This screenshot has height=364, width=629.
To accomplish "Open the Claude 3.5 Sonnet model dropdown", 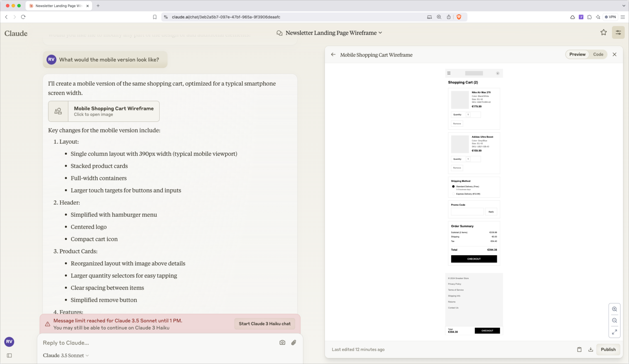I will [66, 355].
